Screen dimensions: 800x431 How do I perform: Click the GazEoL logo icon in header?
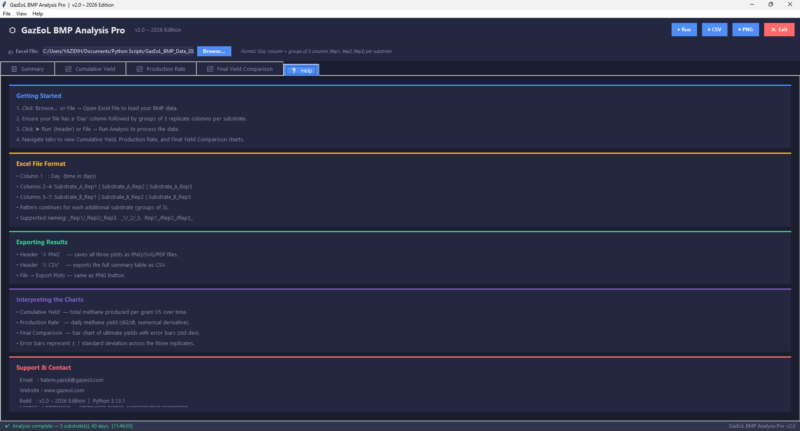pyautogui.click(x=11, y=30)
